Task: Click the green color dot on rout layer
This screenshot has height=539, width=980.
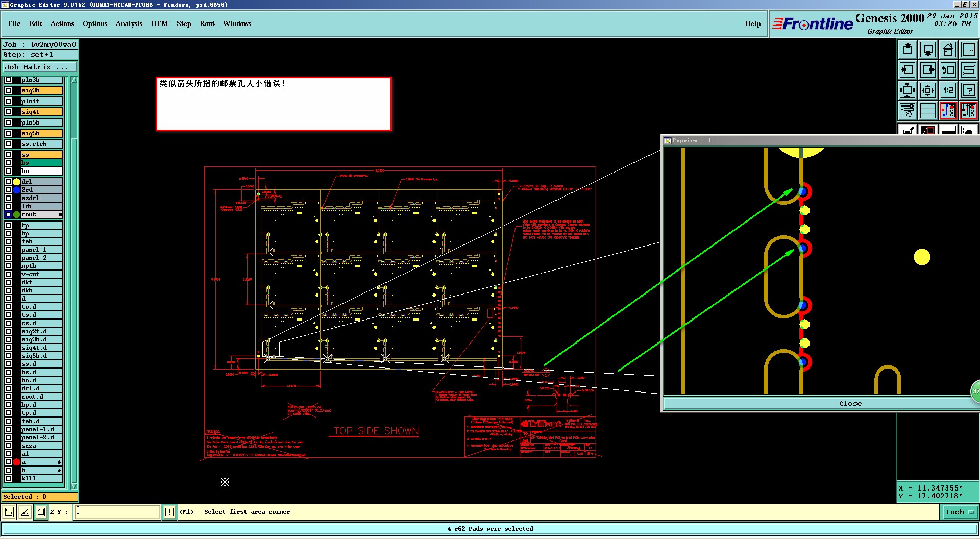Action: point(16,214)
